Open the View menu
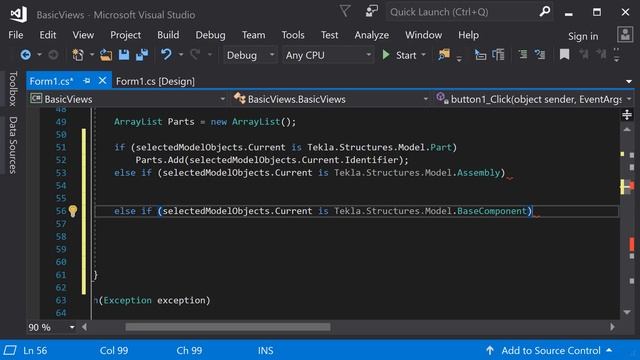 pos(83,35)
